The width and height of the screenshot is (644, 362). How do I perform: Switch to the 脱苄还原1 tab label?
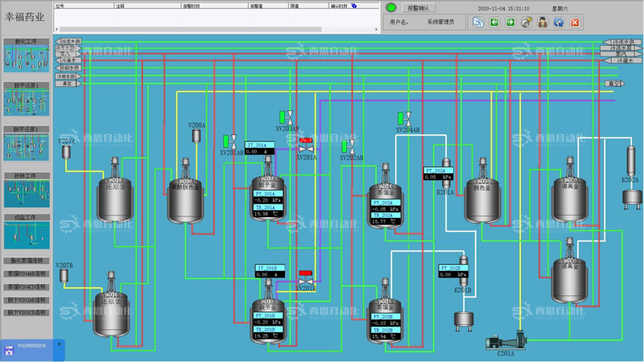(x=27, y=85)
